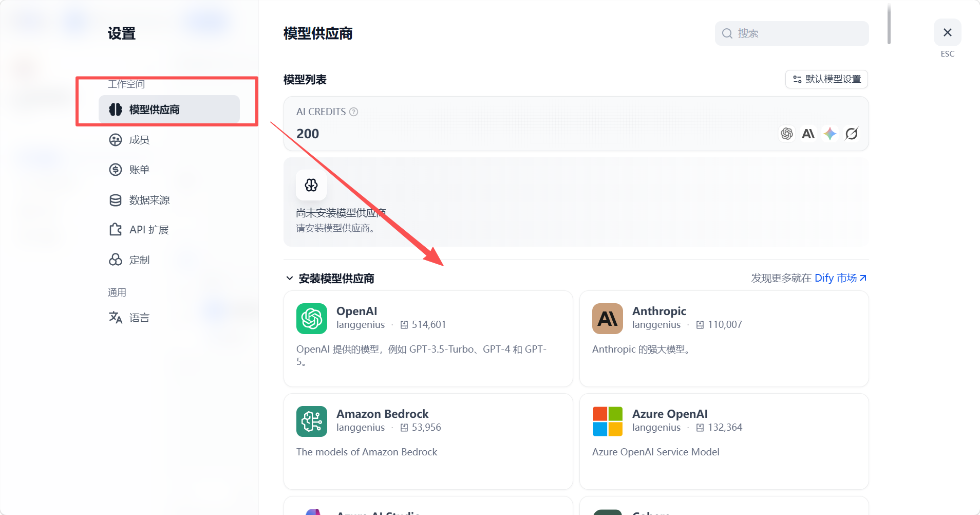Click the brain icon in empty provider card
This screenshot has height=515, width=980.
tap(311, 185)
